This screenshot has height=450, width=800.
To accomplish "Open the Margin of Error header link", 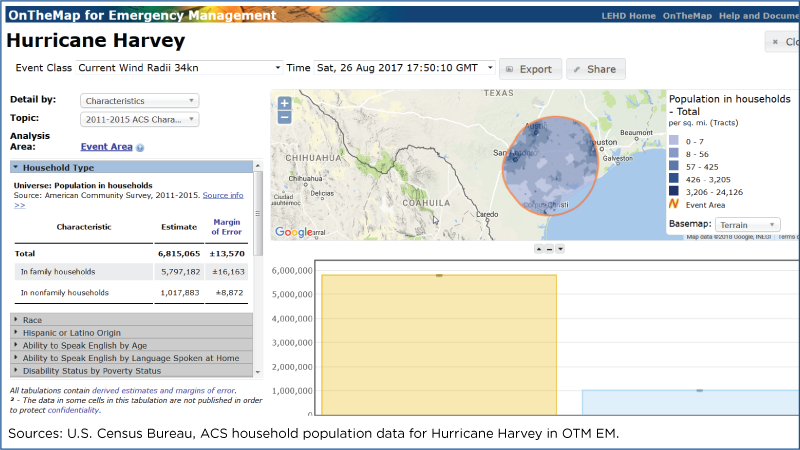I will (227, 227).
